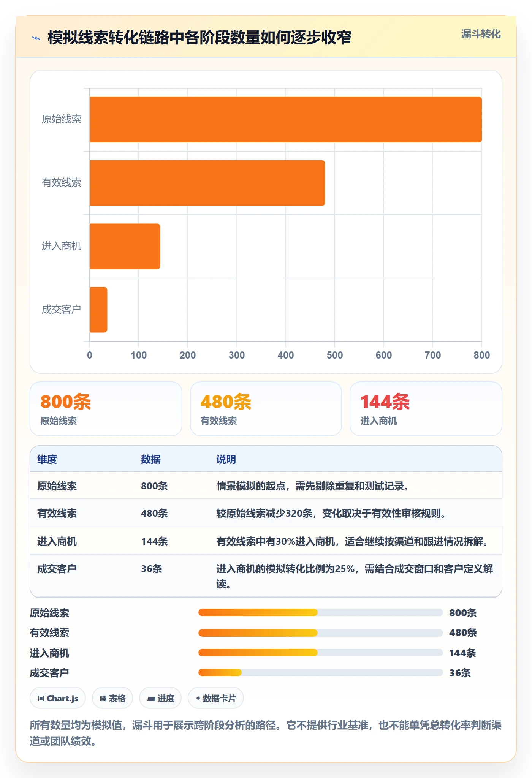Click 原始线索 cell in the table
This screenshot has height=778, width=532.
point(57,486)
